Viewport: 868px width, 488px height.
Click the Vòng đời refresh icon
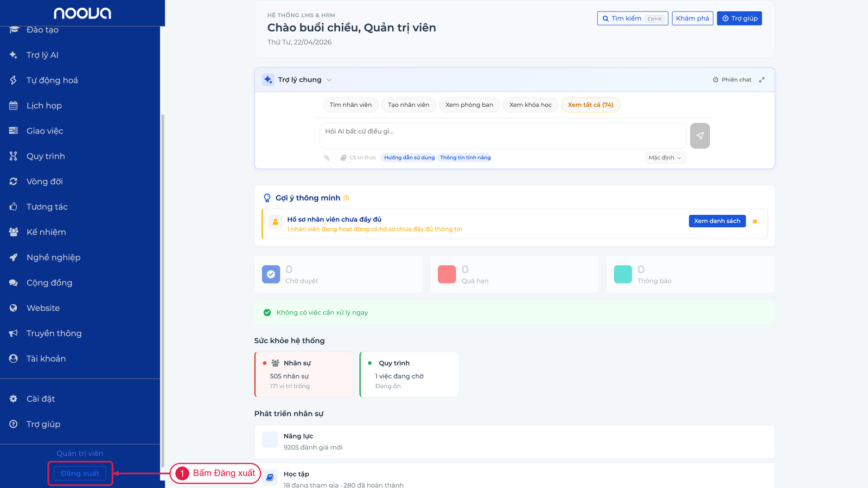[14, 182]
